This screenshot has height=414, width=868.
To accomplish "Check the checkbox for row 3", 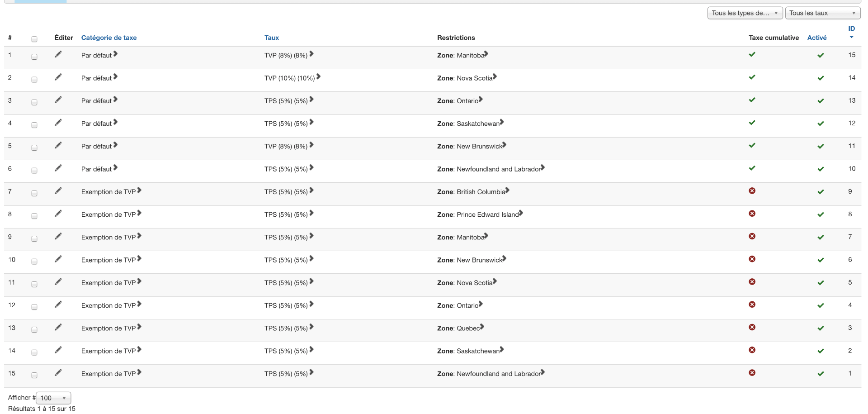I will coord(34,102).
